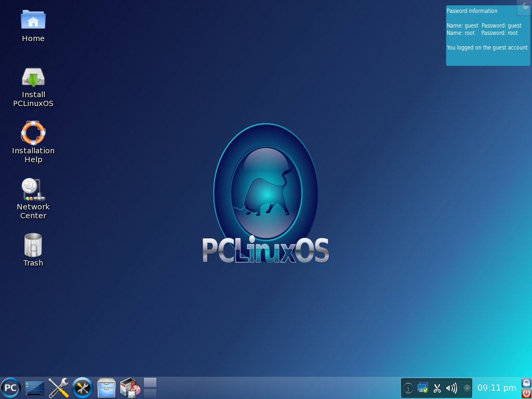The height and width of the screenshot is (399, 532).
Task: Switch to the lower virtual desktop in pager
Action: pos(150,394)
